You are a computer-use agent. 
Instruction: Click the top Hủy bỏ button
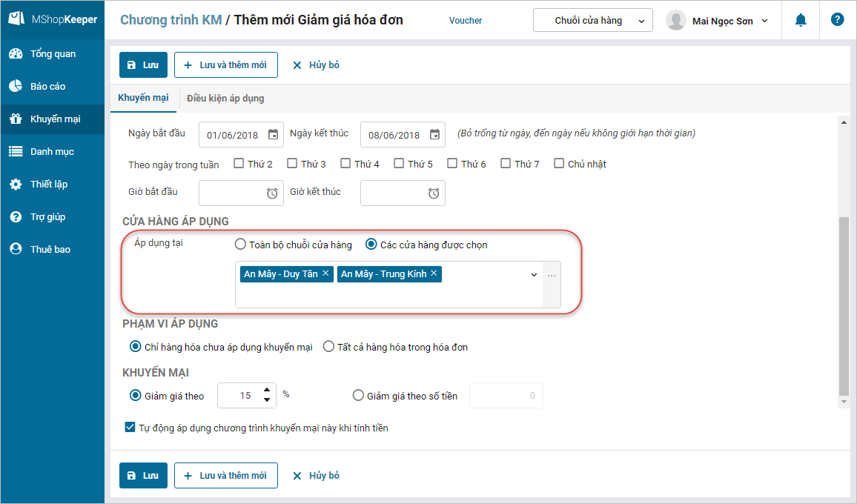[316, 65]
